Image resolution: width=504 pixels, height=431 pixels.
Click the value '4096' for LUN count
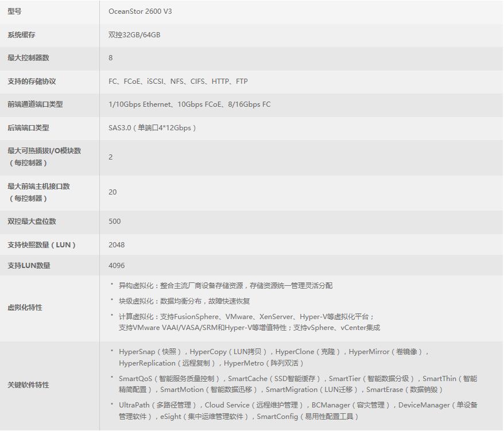(x=117, y=266)
